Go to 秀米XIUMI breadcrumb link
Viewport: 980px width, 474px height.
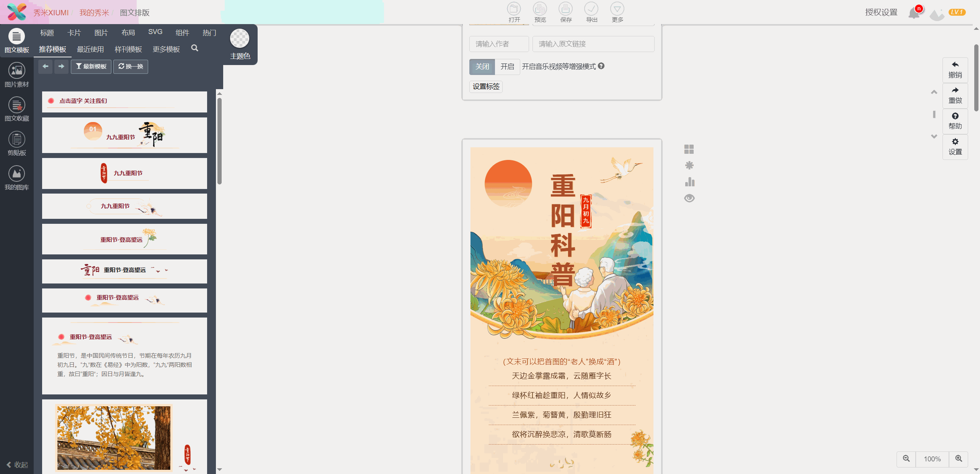pos(51,13)
